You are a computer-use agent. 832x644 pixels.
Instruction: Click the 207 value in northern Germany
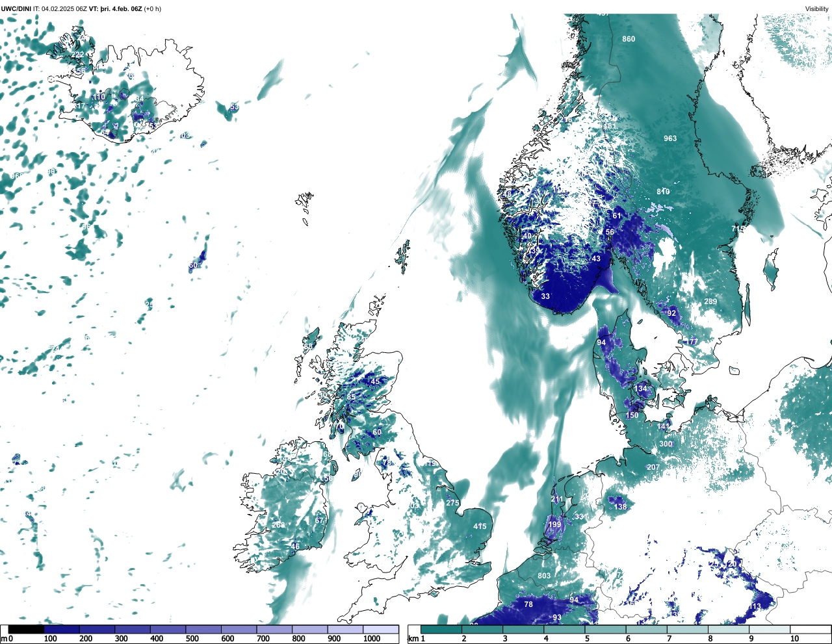tap(653, 467)
